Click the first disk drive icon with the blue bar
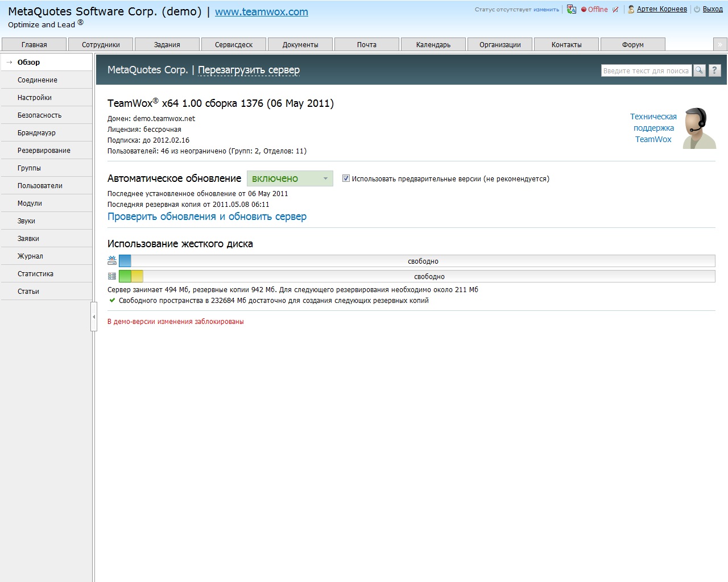This screenshot has width=728, height=582. pos(112,261)
